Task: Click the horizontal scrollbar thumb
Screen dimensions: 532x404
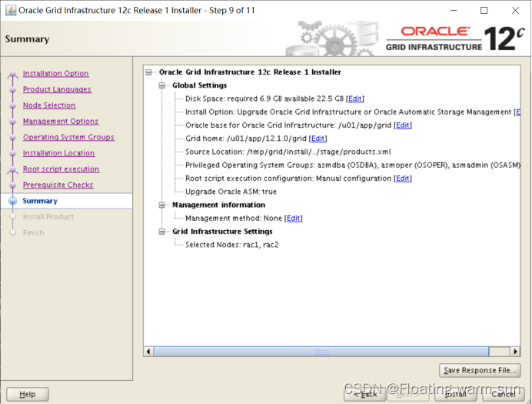Action: 321,352
